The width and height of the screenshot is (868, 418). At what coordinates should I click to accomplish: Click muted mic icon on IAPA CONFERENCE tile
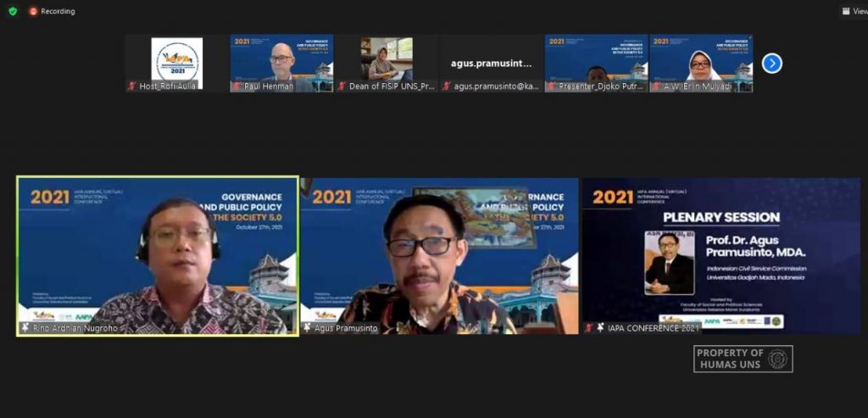[x=589, y=328]
